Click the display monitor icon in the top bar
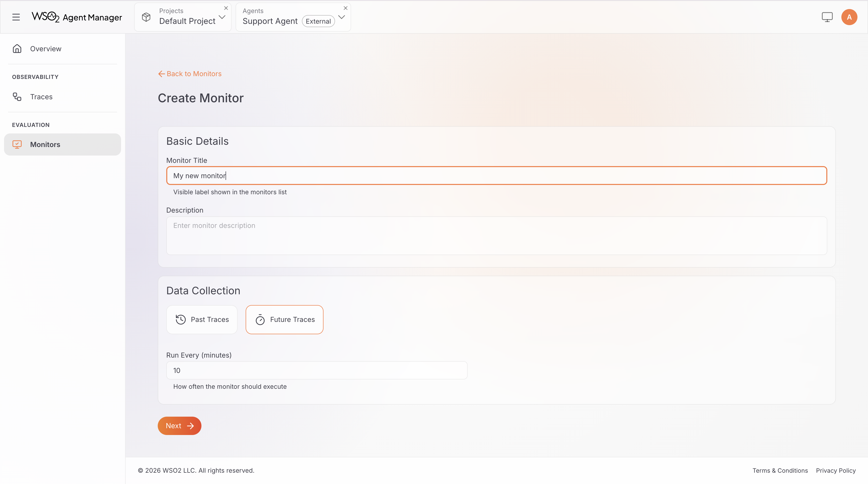The width and height of the screenshot is (868, 484). 827,17
